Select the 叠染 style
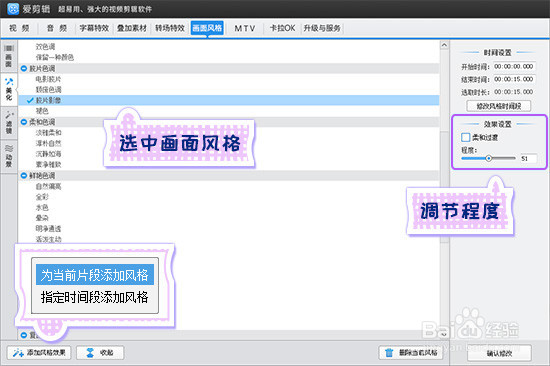Screen dimensions: 550x366 pos(42,218)
